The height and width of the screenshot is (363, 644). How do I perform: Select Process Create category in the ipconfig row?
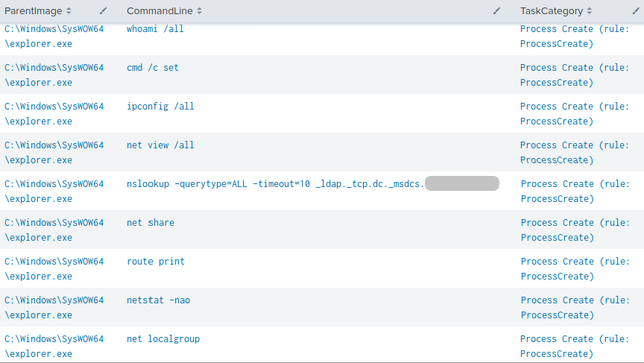point(575,114)
